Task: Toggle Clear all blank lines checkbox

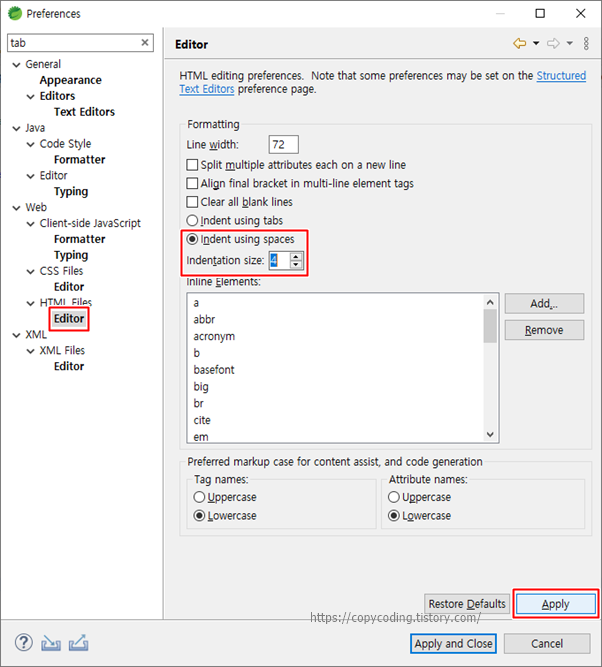Action: 192,202
